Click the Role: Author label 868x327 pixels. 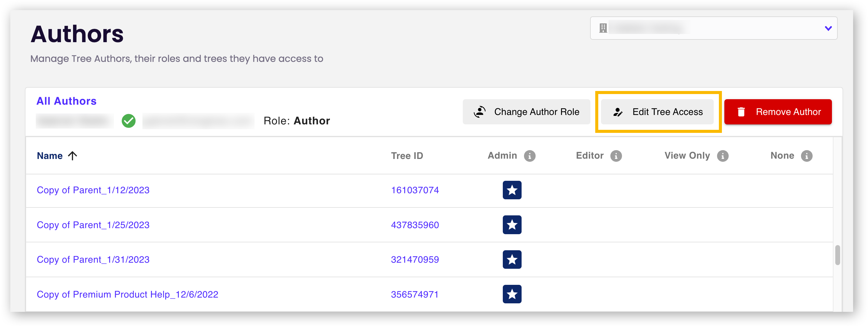[296, 121]
